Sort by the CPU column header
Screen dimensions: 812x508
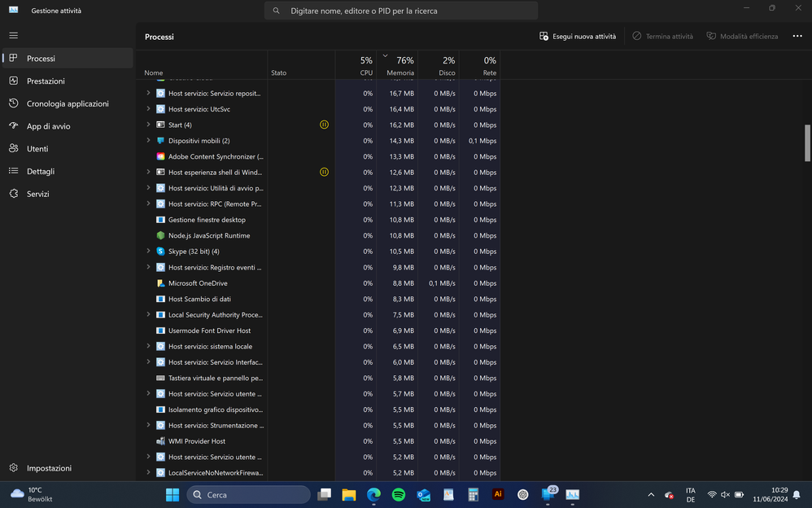click(356, 65)
